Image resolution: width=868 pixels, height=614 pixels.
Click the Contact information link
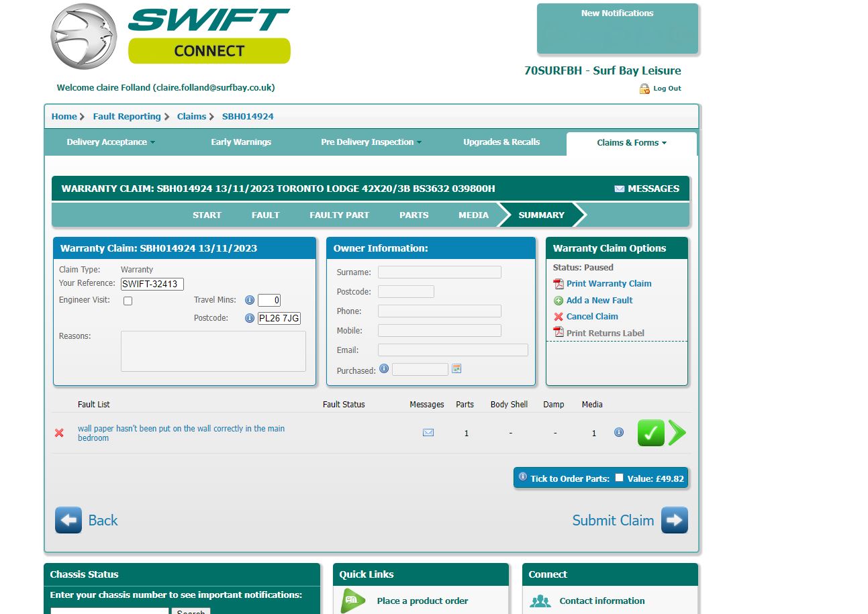click(602, 601)
